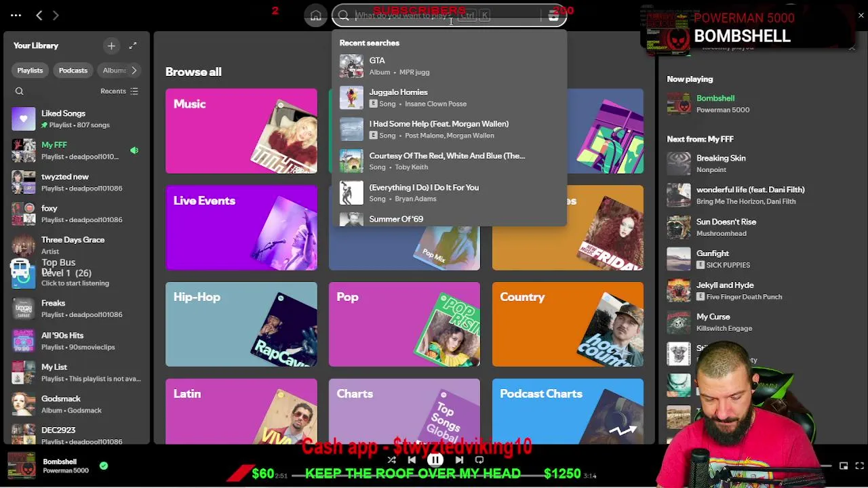
Task: Open the Latin browse category
Action: coord(241,411)
